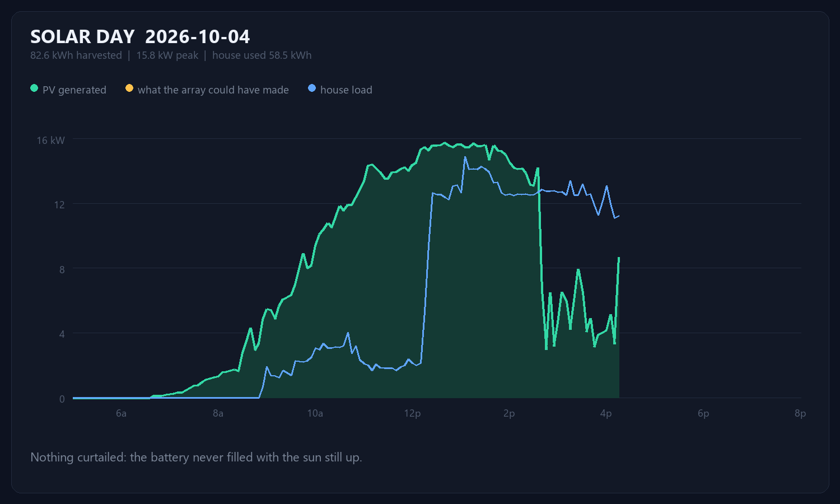
Task: Click the 'house used 58.5 kWh' stat
Action: tap(262, 55)
